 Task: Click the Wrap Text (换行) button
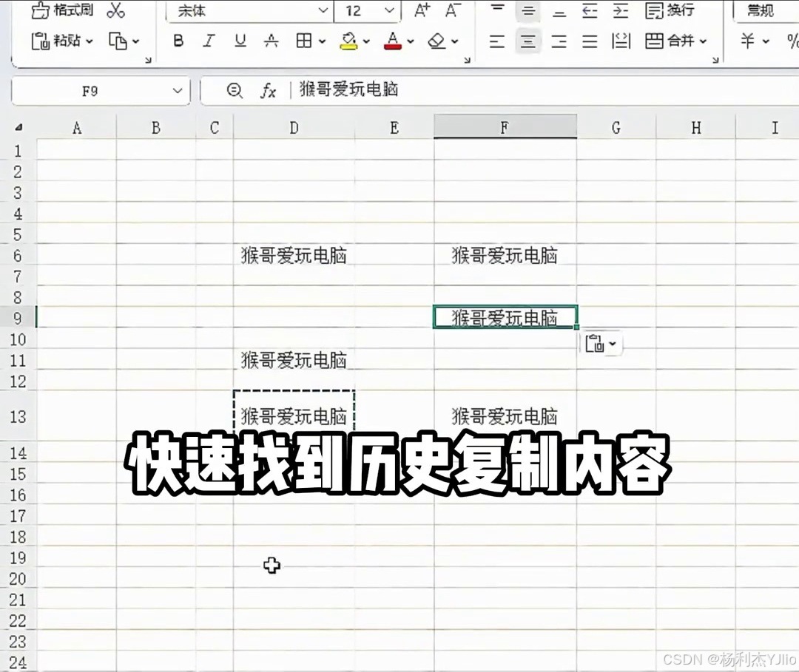pos(670,10)
